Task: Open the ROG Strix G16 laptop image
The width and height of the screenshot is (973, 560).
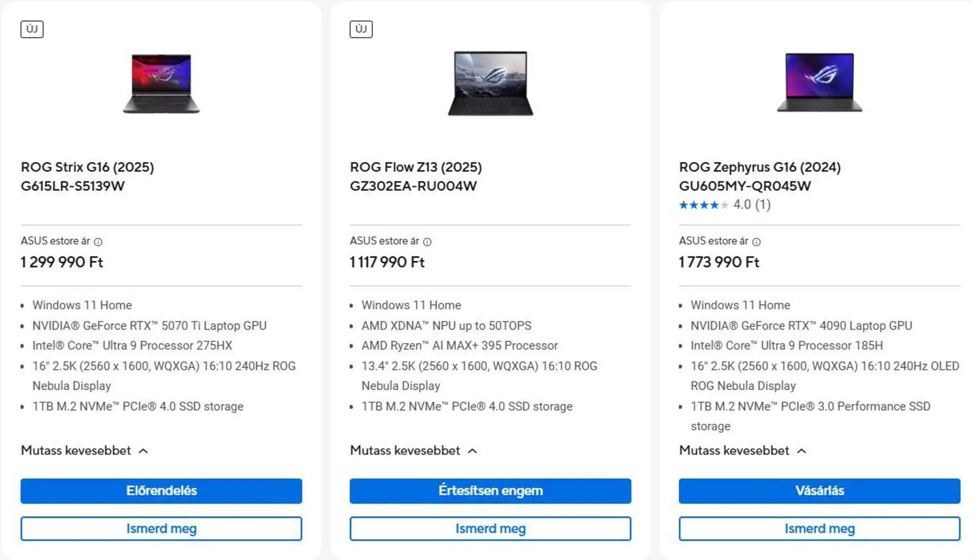Action: (x=161, y=84)
